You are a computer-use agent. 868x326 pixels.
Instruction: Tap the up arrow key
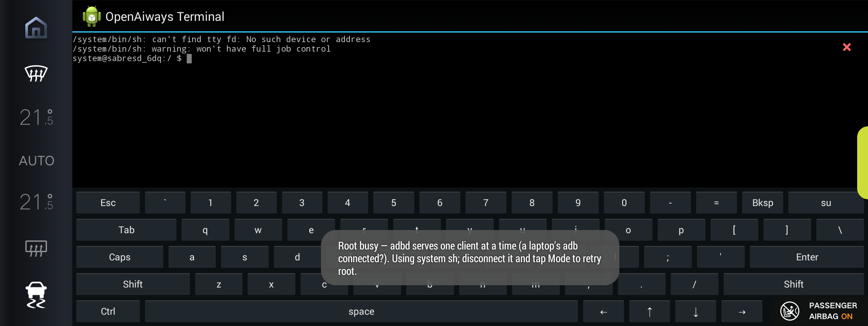click(650, 312)
